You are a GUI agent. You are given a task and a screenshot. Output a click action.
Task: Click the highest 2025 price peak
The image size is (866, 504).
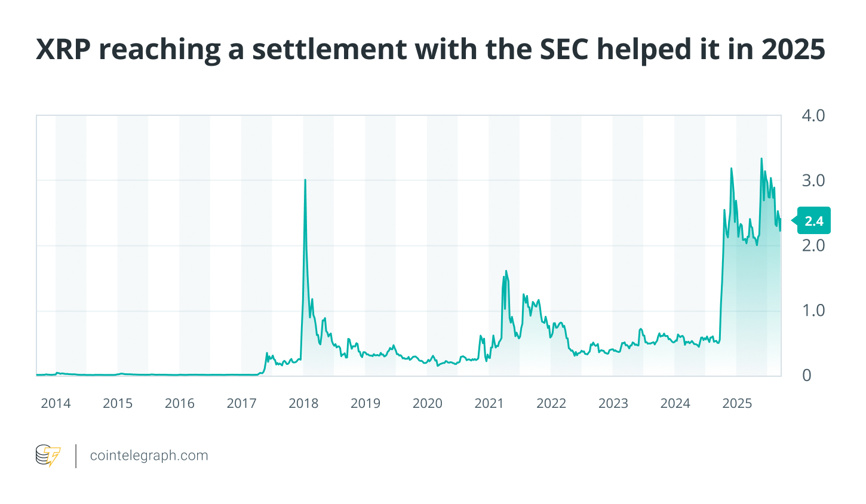tap(761, 159)
